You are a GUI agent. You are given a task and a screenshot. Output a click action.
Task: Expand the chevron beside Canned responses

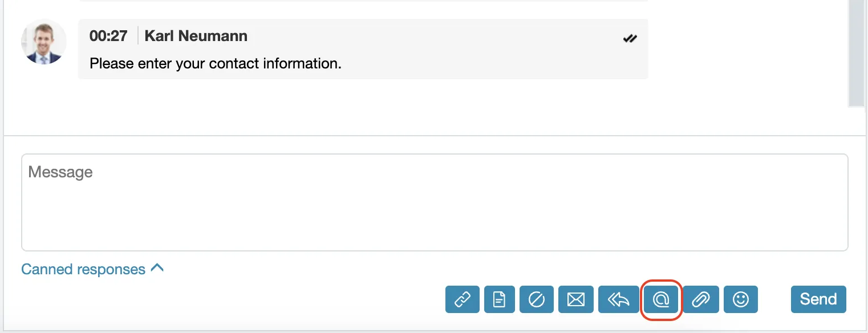pyautogui.click(x=157, y=267)
